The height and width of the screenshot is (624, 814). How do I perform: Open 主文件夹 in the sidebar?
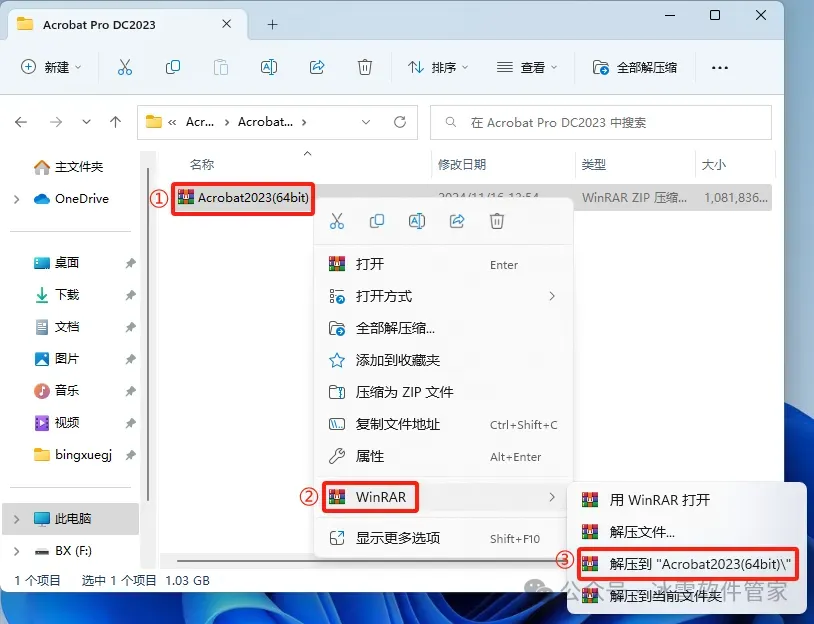point(69,167)
